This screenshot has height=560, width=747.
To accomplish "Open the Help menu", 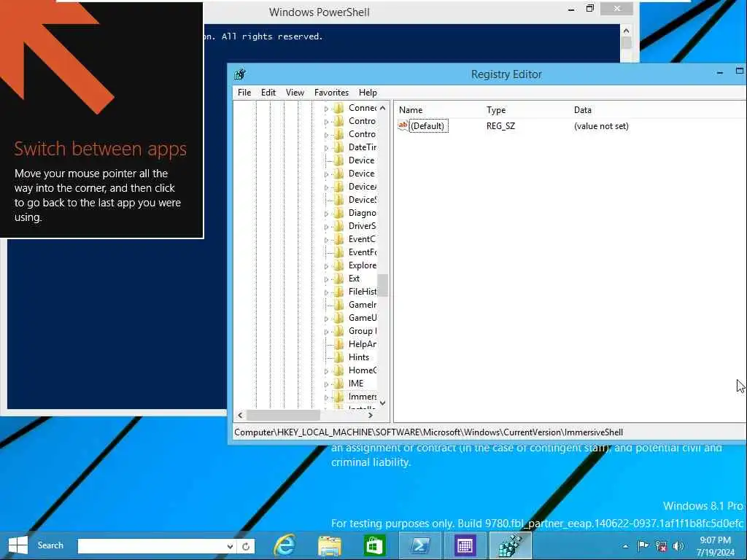I will [x=368, y=93].
